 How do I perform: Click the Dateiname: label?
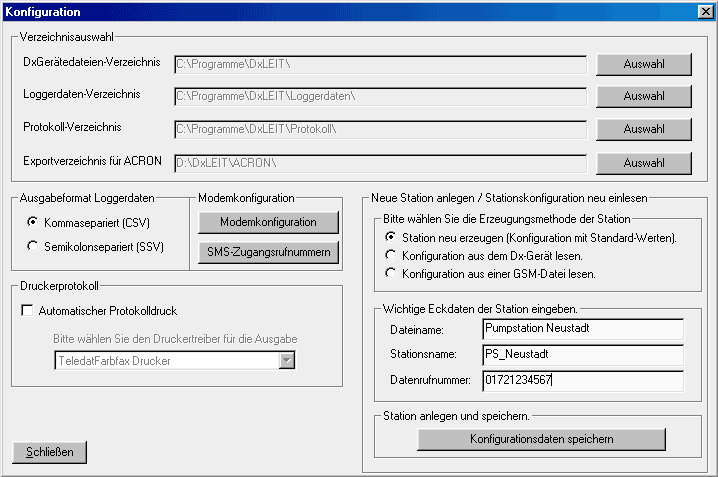coord(417,330)
